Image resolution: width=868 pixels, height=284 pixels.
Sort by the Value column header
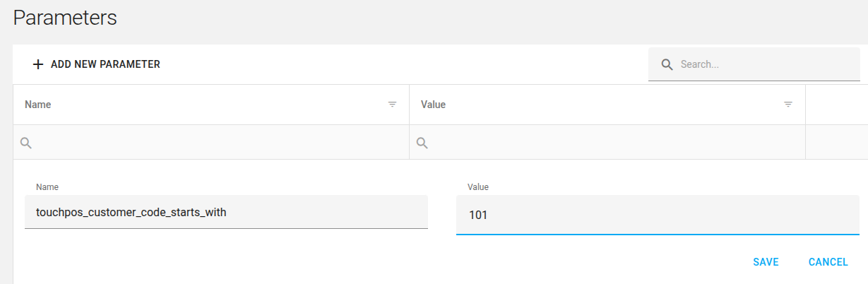433,105
